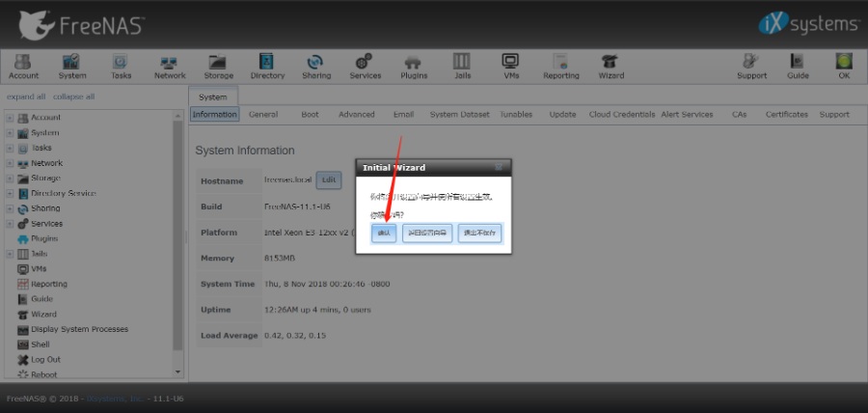Open Network from the top toolbar
Image resolution: width=868 pixels, height=413 pixels.
click(x=170, y=67)
